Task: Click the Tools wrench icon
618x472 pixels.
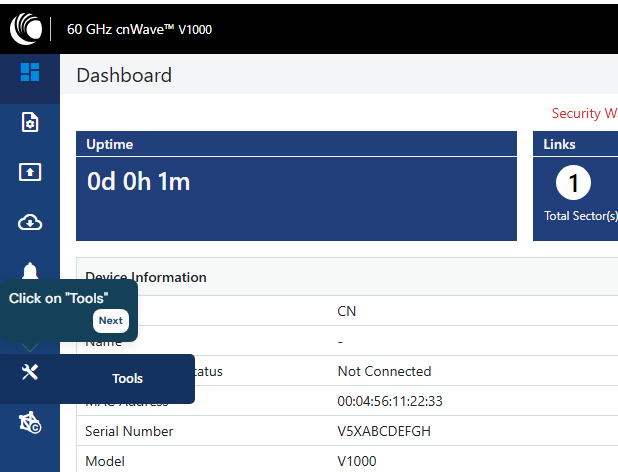Action: pyautogui.click(x=30, y=372)
